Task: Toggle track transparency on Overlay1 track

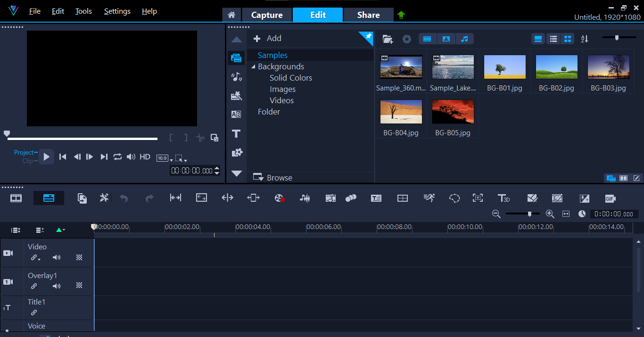Action: click(x=79, y=286)
